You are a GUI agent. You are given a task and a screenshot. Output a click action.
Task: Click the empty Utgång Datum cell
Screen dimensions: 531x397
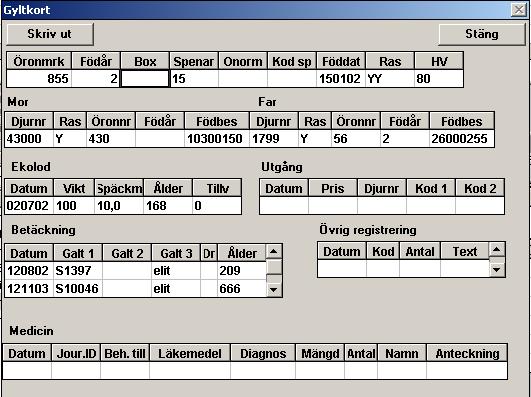[284, 206]
